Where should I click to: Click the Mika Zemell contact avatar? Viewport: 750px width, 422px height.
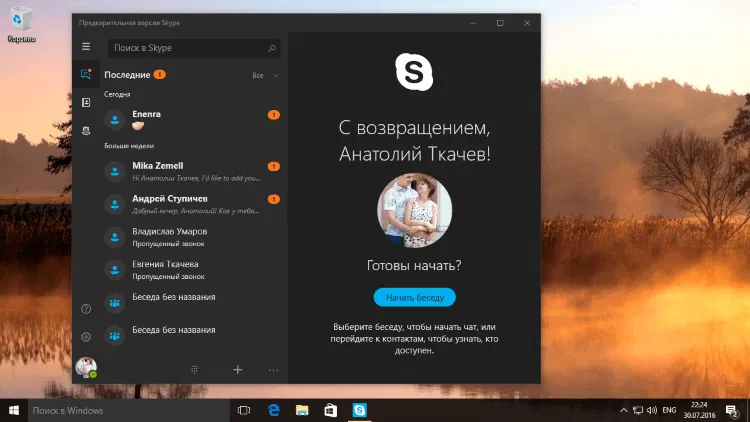[115, 171]
